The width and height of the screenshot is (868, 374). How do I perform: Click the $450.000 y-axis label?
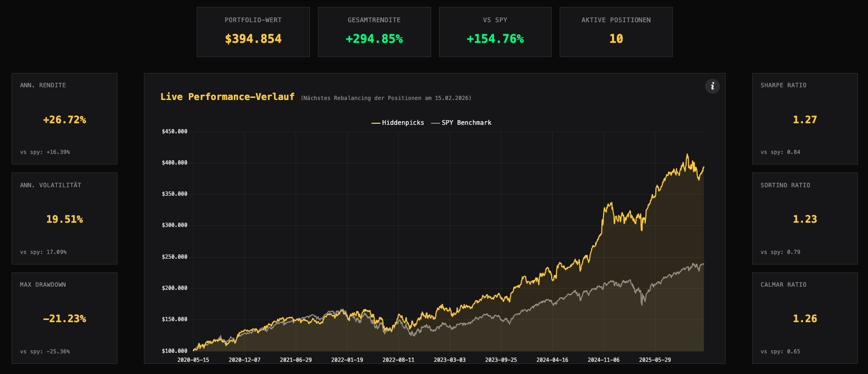[x=175, y=132]
